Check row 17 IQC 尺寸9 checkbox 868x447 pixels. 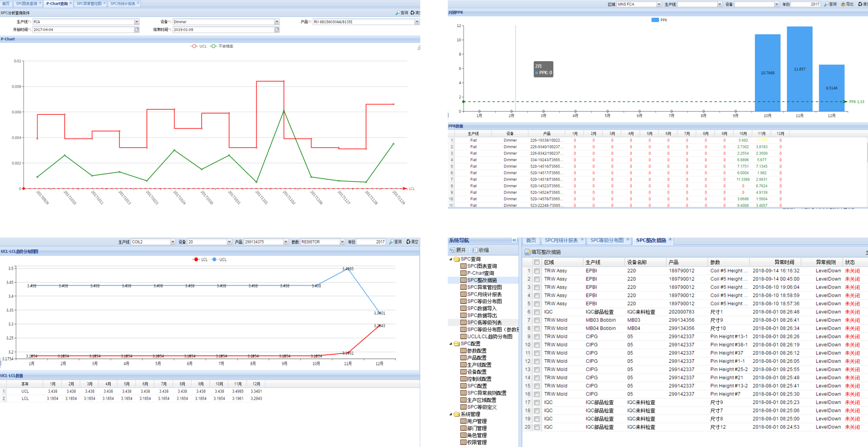coord(537,402)
